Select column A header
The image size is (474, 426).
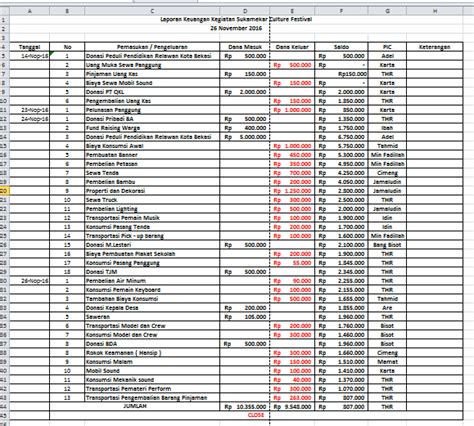[x=30, y=11]
